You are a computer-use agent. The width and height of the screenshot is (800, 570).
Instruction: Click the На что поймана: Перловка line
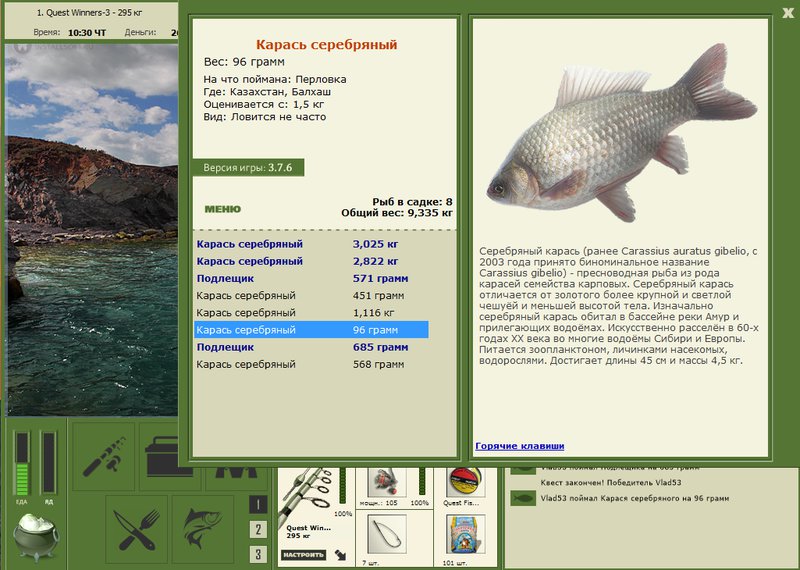[x=275, y=79]
